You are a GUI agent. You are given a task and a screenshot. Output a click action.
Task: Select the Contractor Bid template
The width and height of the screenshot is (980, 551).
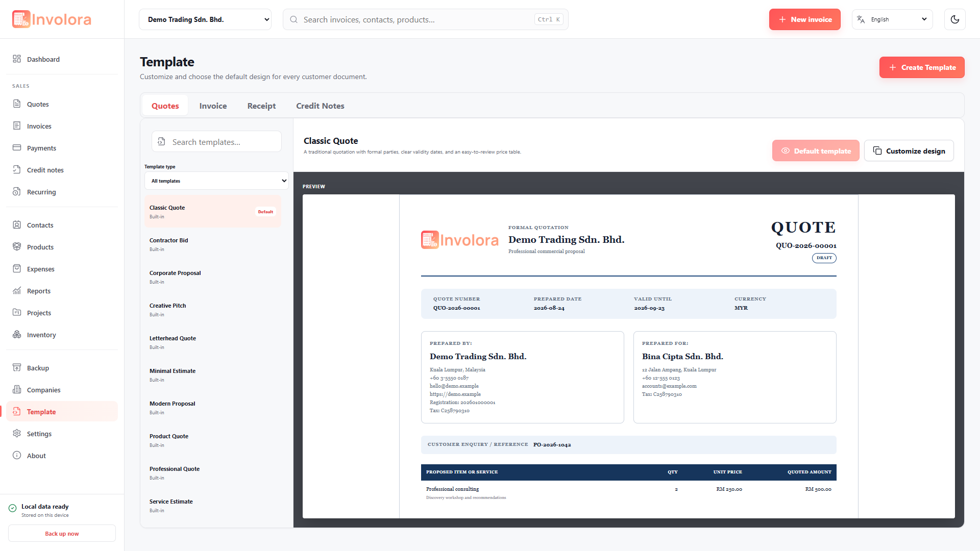(213, 244)
